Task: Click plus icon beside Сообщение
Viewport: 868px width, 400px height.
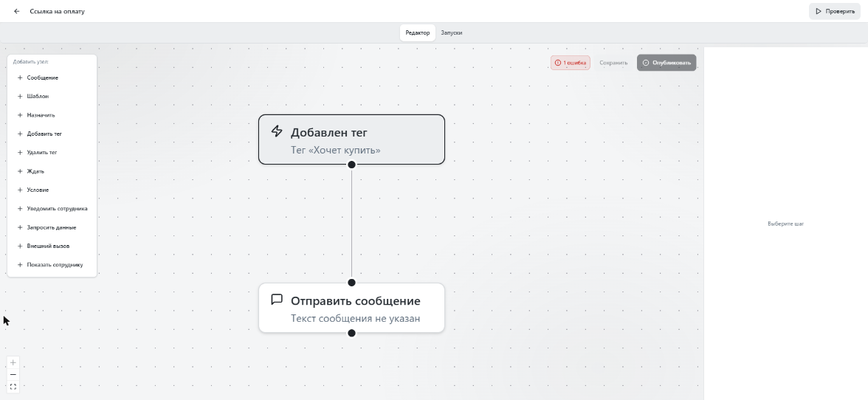Action: [x=20, y=78]
